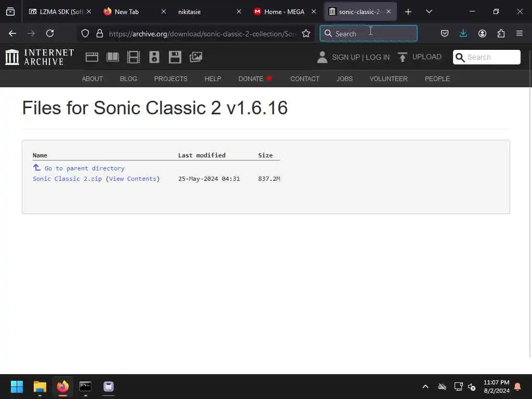Viewport: 532px width, 399px height.
Task: Open the CONTACT menu item
Action: pos(304,79)
